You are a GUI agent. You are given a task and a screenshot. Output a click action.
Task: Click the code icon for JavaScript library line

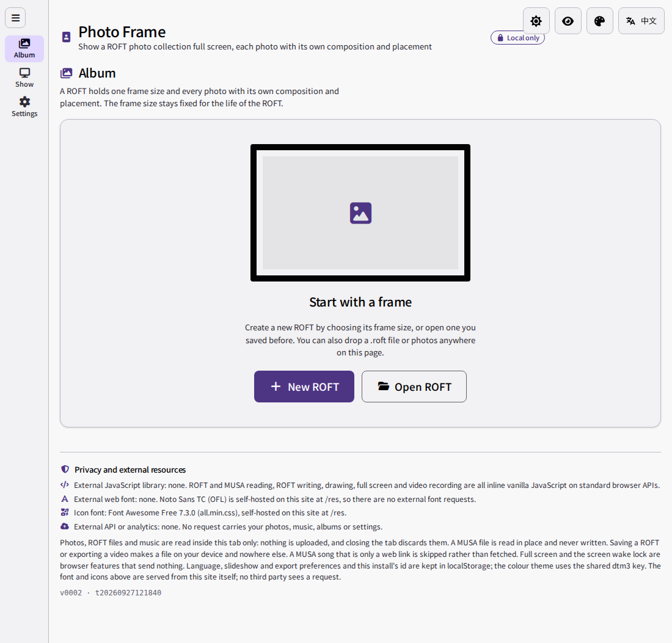65,485
